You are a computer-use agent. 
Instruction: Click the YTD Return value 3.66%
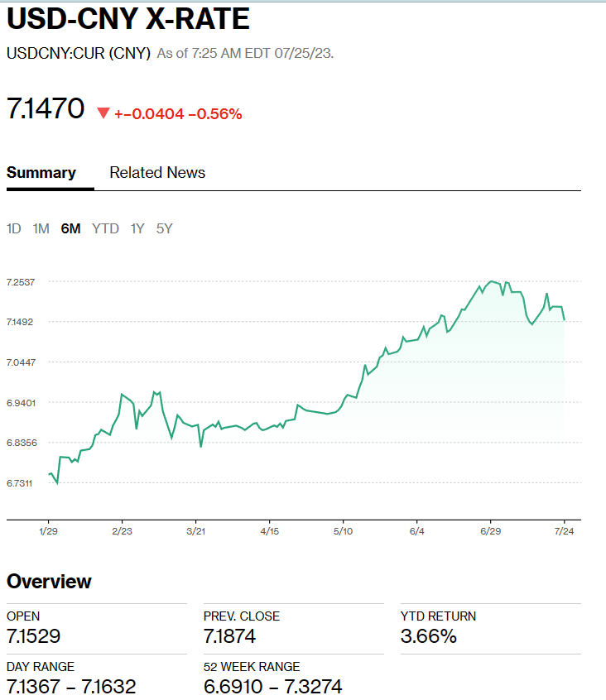[x=428, y=636]
